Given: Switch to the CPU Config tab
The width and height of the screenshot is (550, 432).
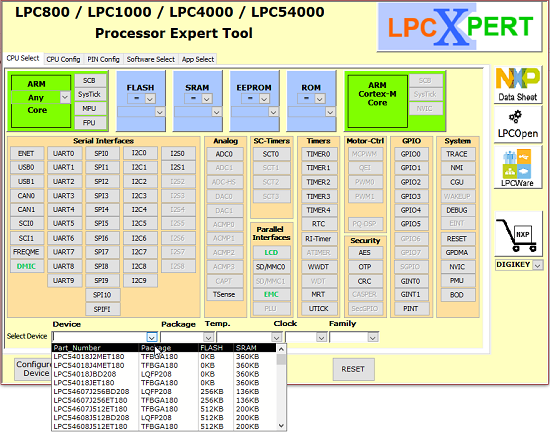Looking at the screenshot, I should (63, 59).
